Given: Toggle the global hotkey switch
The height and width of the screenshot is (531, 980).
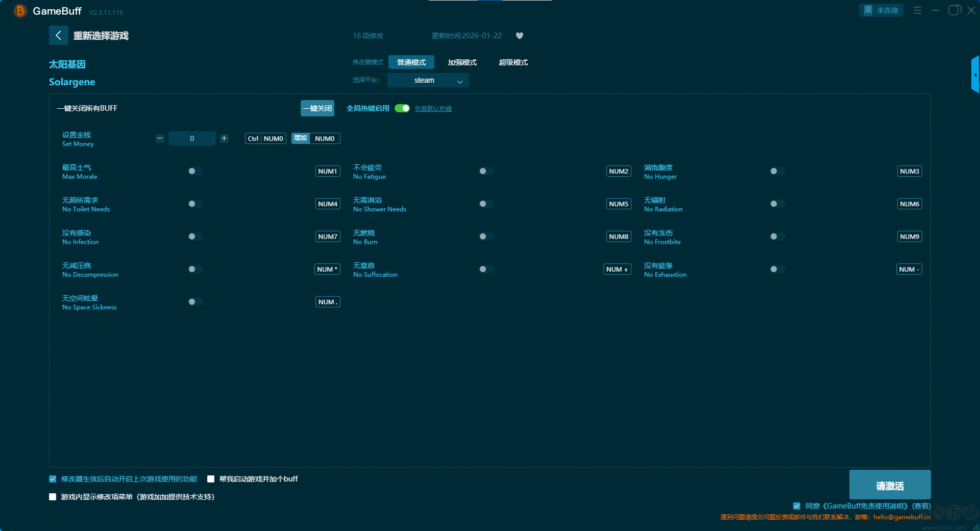Looking at the screenshot, I should pyautogui.click(x=402, y=108).
